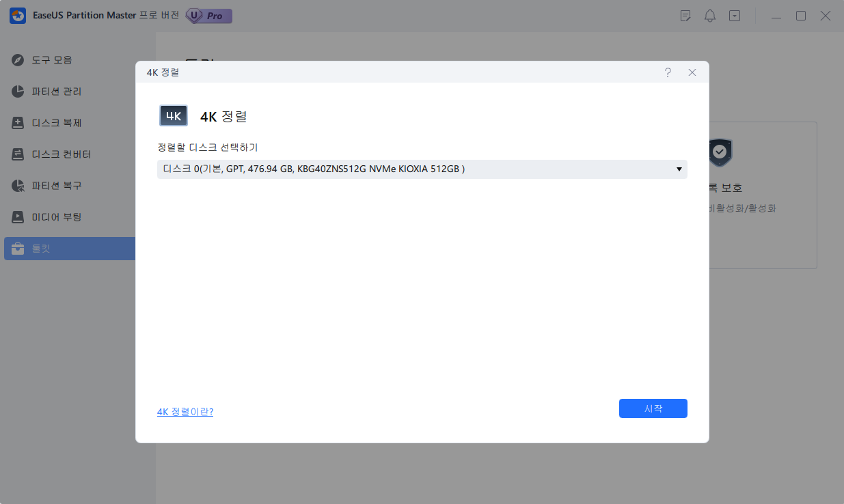Image resolution: width=844 pixels, height=504 pixels.
Task: Click the 도구 모음 compass icon
Action: (x=18, y=60)
